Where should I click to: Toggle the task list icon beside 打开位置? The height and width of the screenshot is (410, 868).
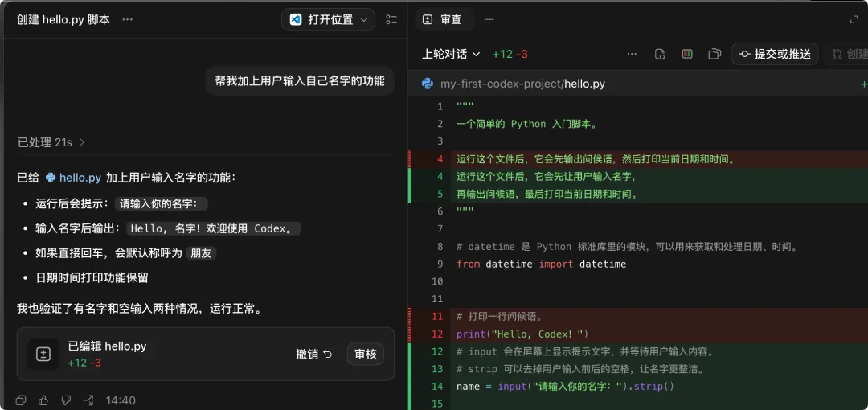391,19
